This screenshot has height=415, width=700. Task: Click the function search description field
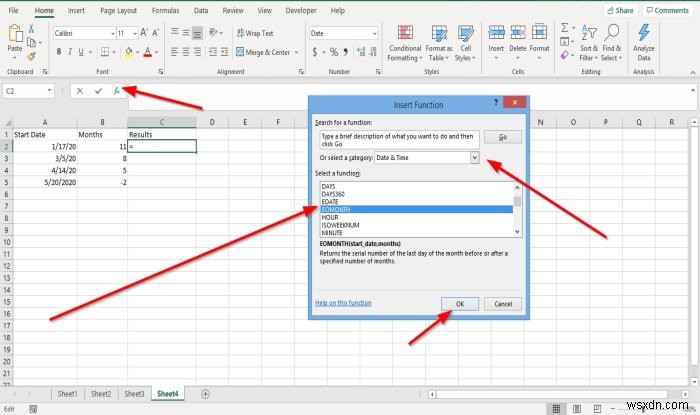coord(400,140)
